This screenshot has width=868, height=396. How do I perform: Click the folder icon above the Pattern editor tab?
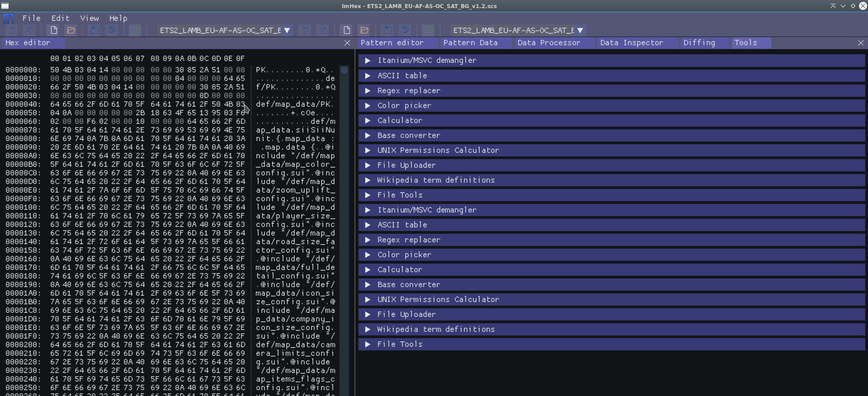point(364,30)
